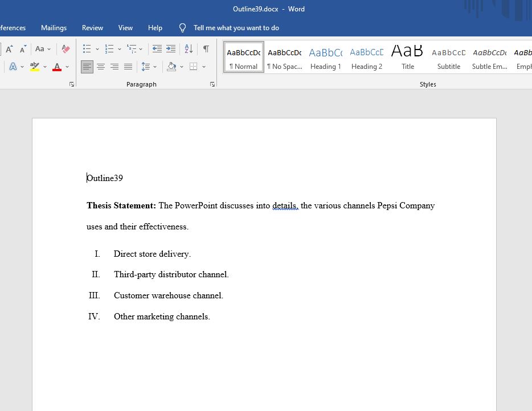
Task: Expand the multilevel list dropdown
Action: pyautogui.click(x=141, y=49)
